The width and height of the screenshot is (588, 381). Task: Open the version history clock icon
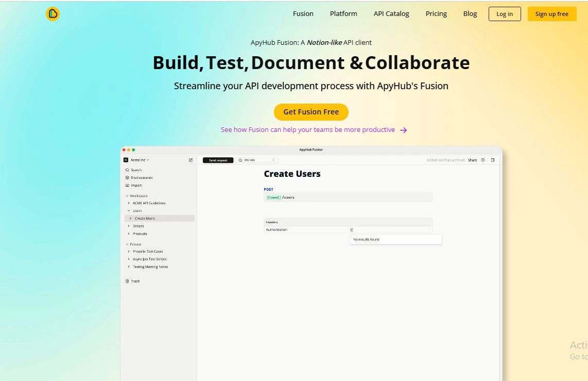[483, 160]
